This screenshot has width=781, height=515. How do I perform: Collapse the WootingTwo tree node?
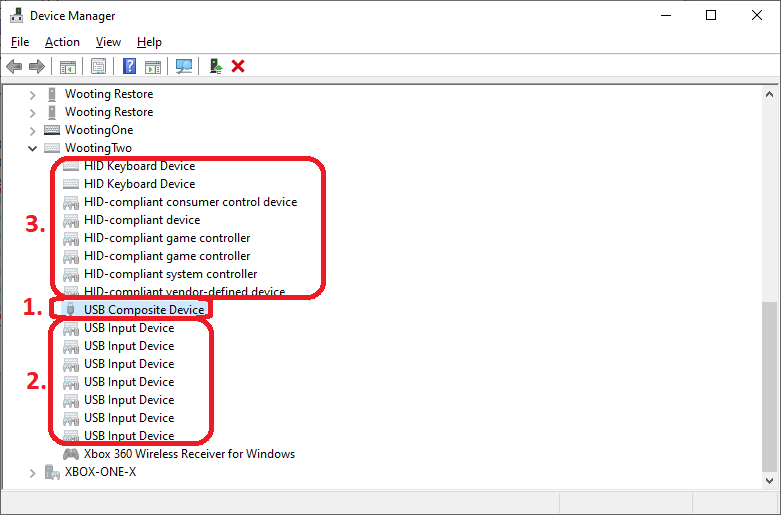[x=33, y=148]
